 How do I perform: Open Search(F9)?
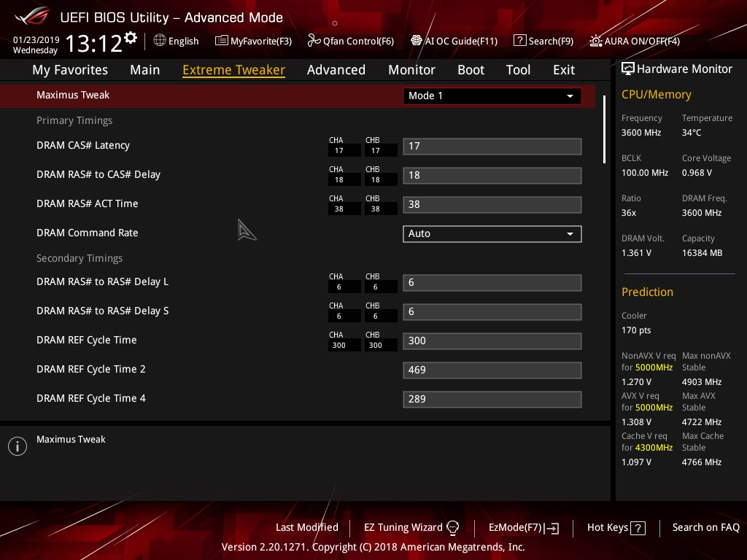(543, 41)
